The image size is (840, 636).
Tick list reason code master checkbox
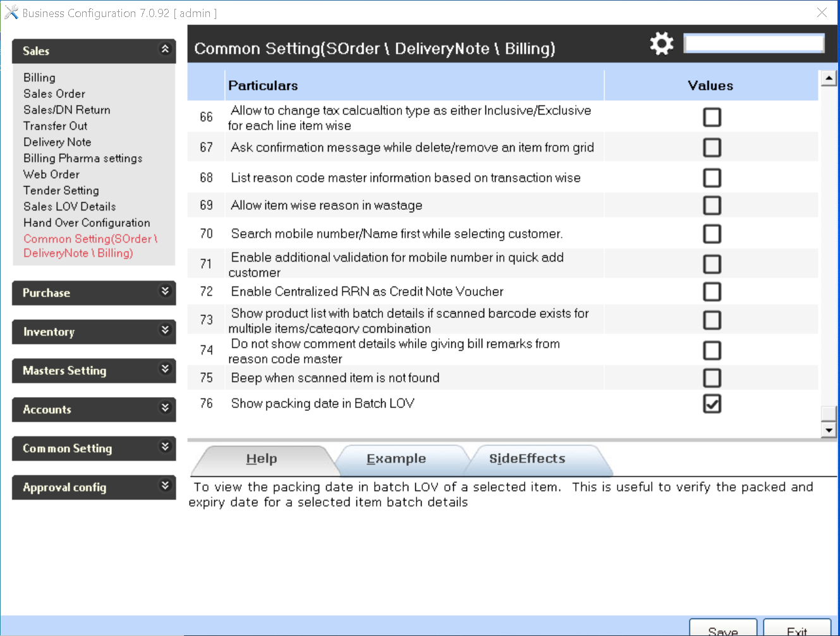[712, 178]
